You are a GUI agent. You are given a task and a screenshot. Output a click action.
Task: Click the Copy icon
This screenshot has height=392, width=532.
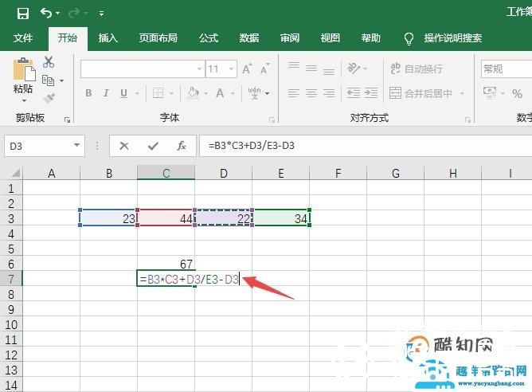point(48,80)
